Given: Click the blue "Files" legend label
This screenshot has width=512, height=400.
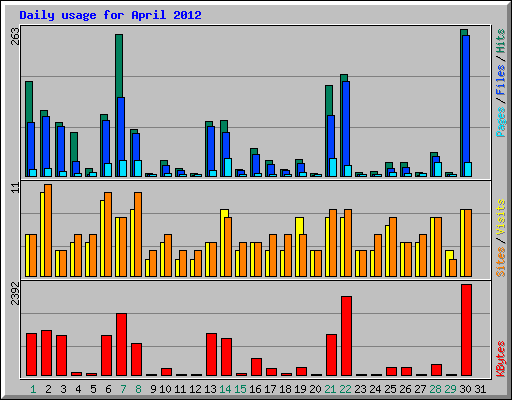Looking at the screenshot, I should [x=501, y=79].
